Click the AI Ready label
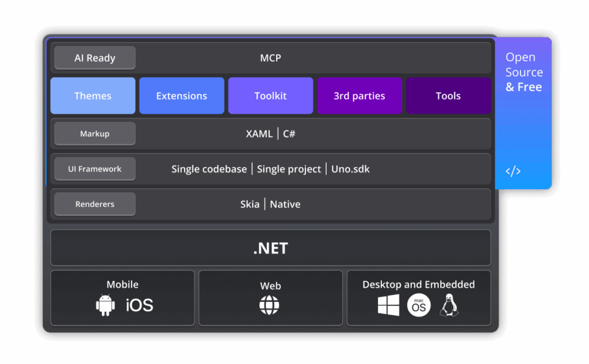 [x=95, y=58]
